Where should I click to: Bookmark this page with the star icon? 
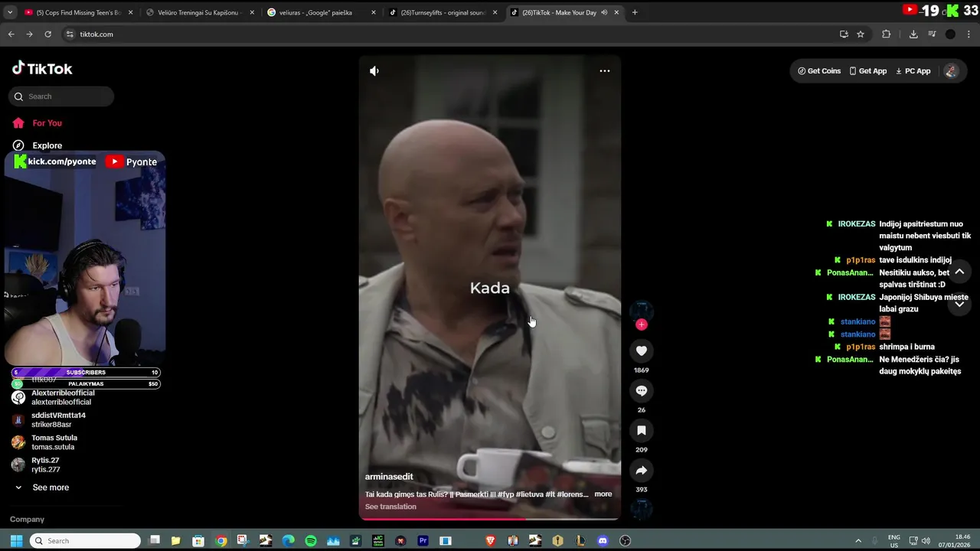click(x=861, y=34)
